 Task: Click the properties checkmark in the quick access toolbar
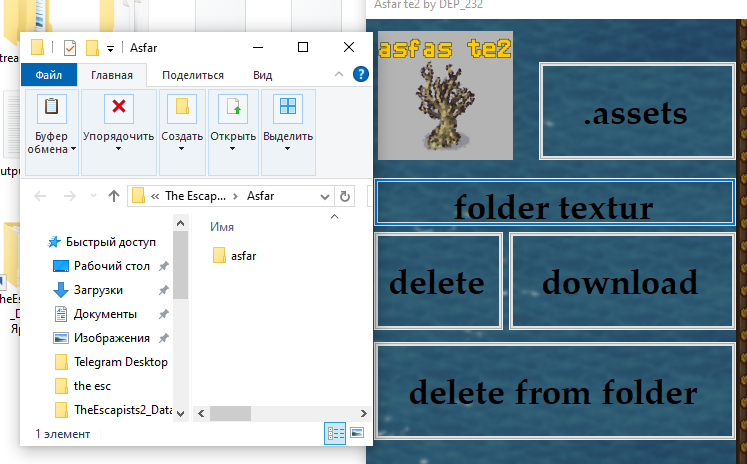70,48
